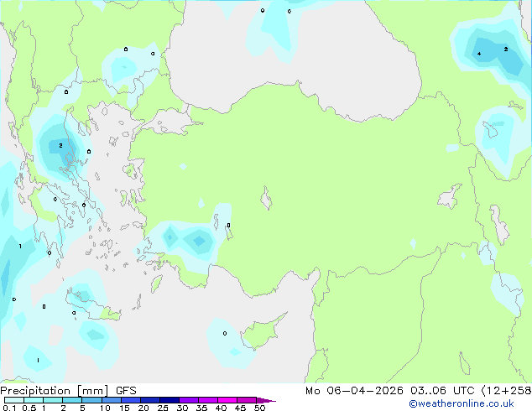Click the '40' legend scale label
The image size is (532, 411).
coord(221,408)
